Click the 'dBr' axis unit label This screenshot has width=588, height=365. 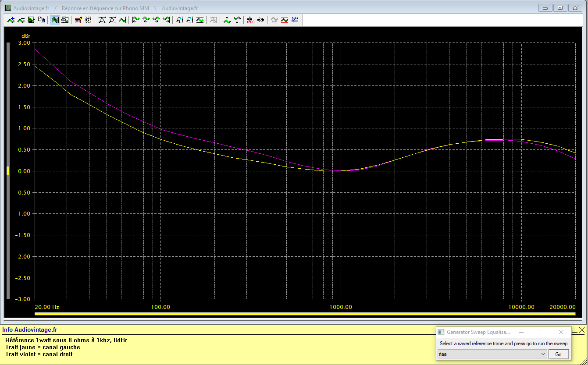point(26,35)
